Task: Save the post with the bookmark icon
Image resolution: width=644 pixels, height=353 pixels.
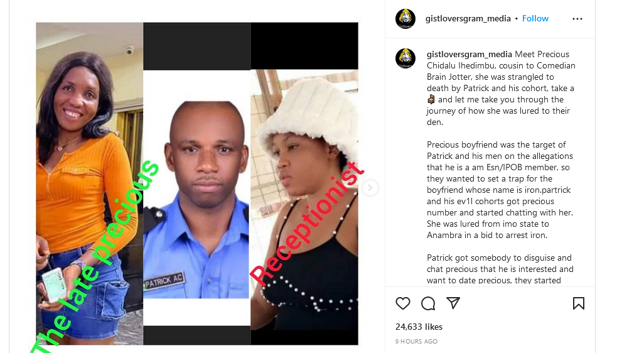Action: (x=578, y=303)
